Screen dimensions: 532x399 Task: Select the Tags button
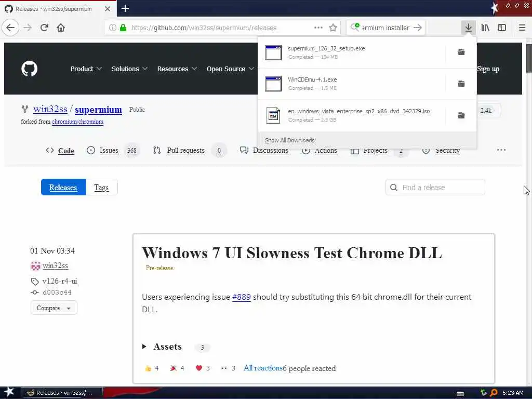coord(101,187)
